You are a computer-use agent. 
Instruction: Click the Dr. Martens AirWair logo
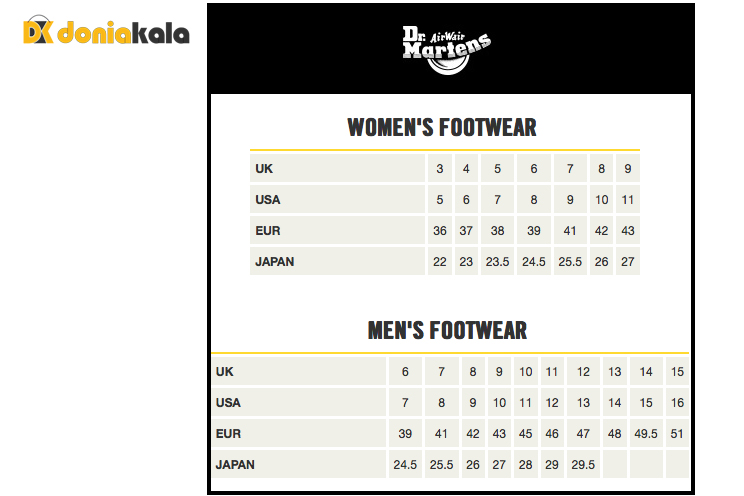coord(446,49)
